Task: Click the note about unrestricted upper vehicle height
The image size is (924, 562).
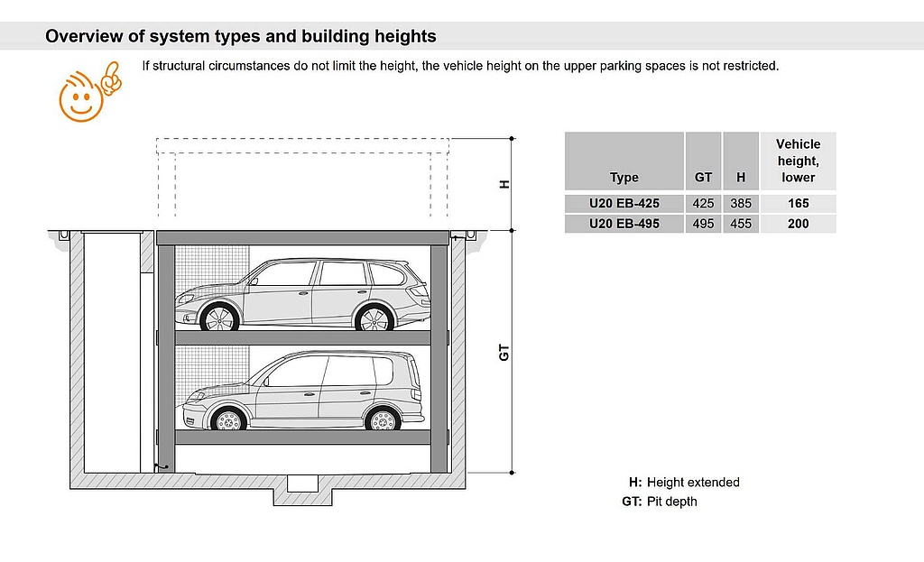Action: click(x=460, y=66)
